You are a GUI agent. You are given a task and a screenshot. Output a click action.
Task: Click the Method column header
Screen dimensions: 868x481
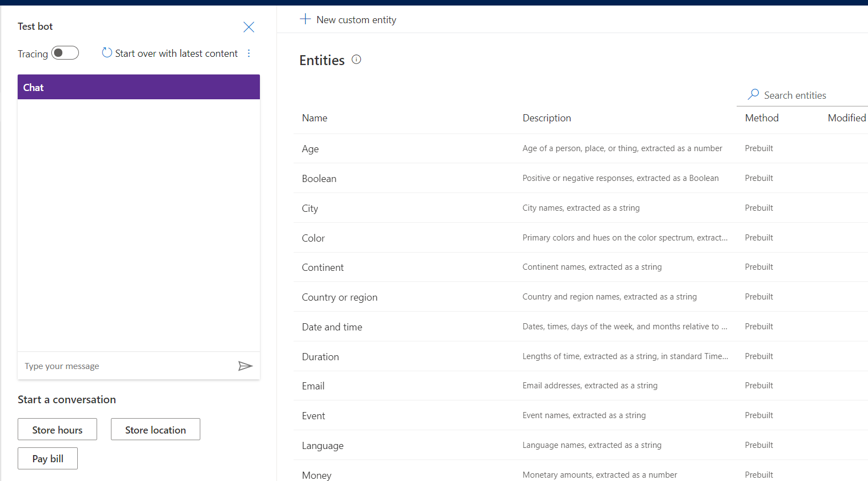pyautogui.click(x=762, y=118)
